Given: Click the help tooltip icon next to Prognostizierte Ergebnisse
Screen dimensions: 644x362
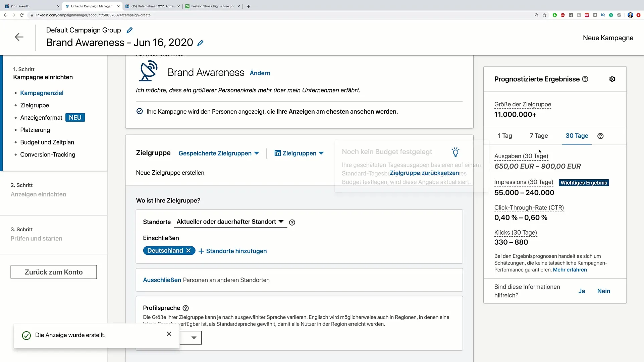Looking at the screenshot, I should pyautogui.click(x=585, y=79).
